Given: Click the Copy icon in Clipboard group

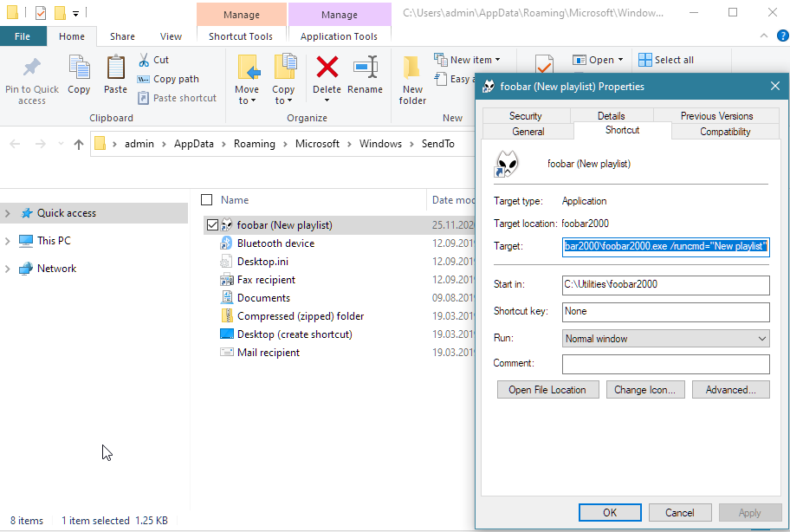Looking at the screenshot, I should pos(79,68).
